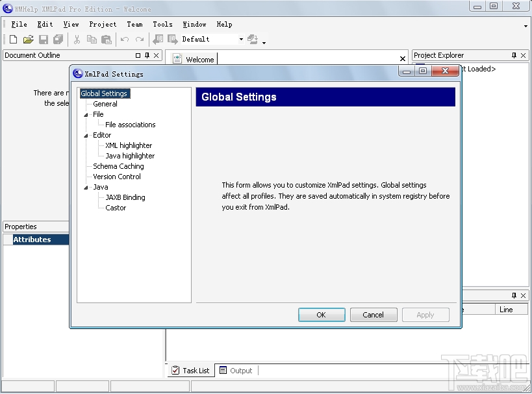The height and width of the screenshot is (394, 532).
Task: Select Java highlighter tree item
Action: pyautogui.click(x=130, y=156)
